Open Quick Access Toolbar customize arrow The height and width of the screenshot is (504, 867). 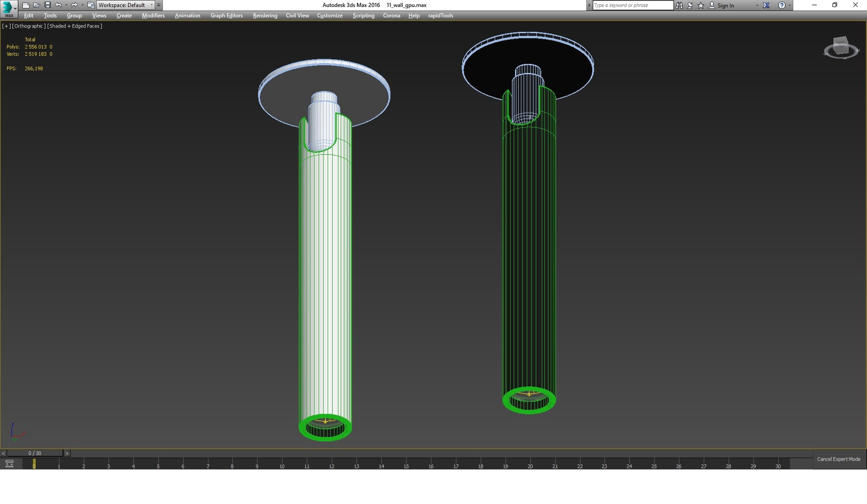coord(159,5)
